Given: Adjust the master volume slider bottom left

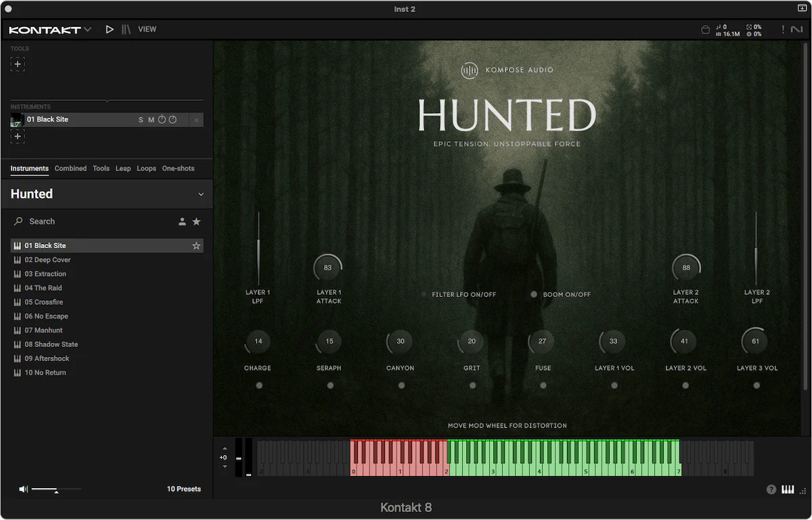Looking at the screenshot, I should click(58, 489).
